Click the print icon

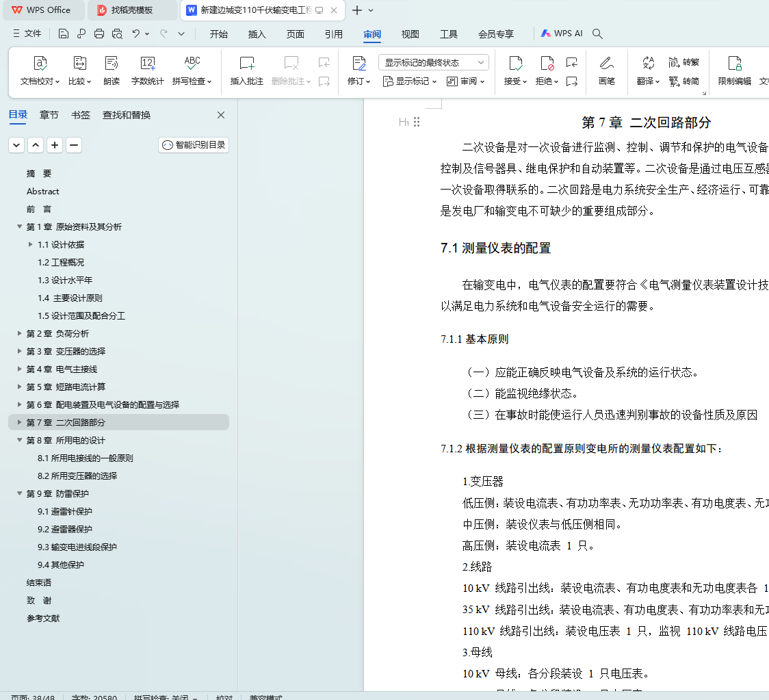click(x=99, y=34)
